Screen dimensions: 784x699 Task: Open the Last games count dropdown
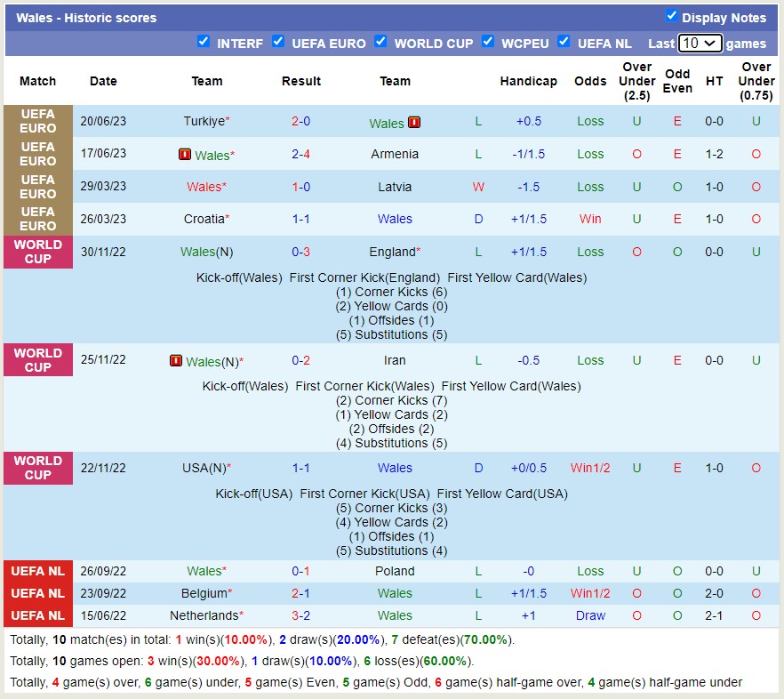[700, 43]
